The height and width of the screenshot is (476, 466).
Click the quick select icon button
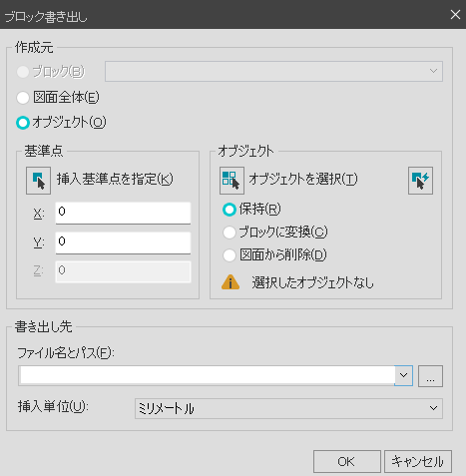pyautogui.click(x=420, y=181)
